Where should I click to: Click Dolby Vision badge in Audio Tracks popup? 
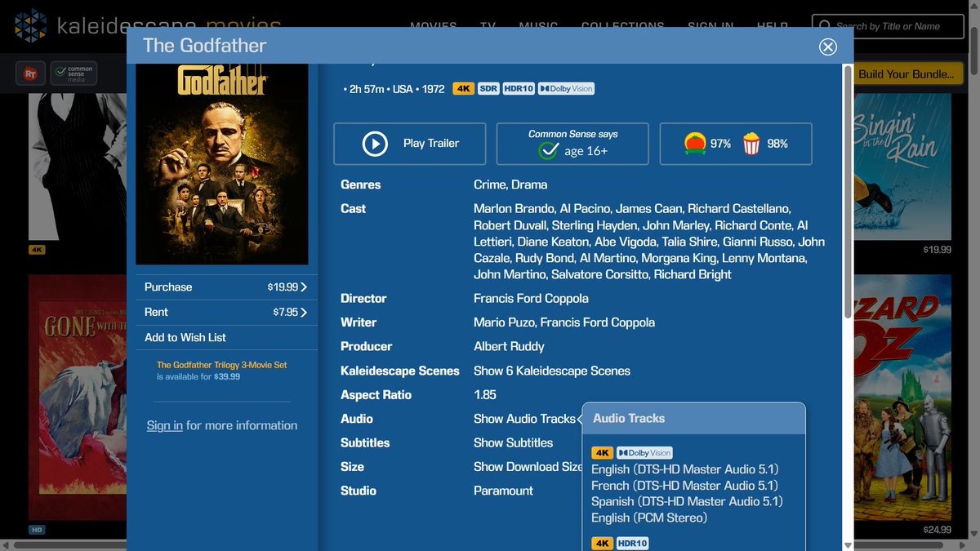tap(644, 453)
